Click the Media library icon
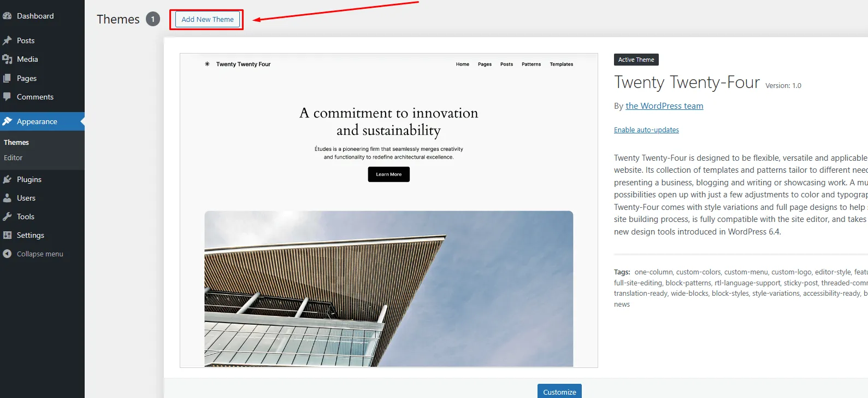The image size is (868, 398). pyautogui.click(x=7, y=59)
